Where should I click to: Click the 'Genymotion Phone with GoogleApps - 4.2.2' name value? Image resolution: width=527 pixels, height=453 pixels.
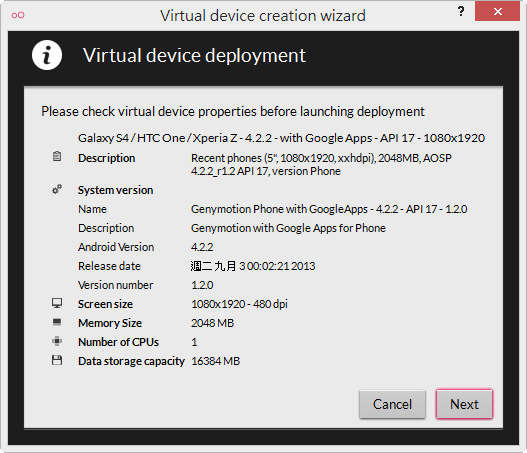(x=329, y=209)
